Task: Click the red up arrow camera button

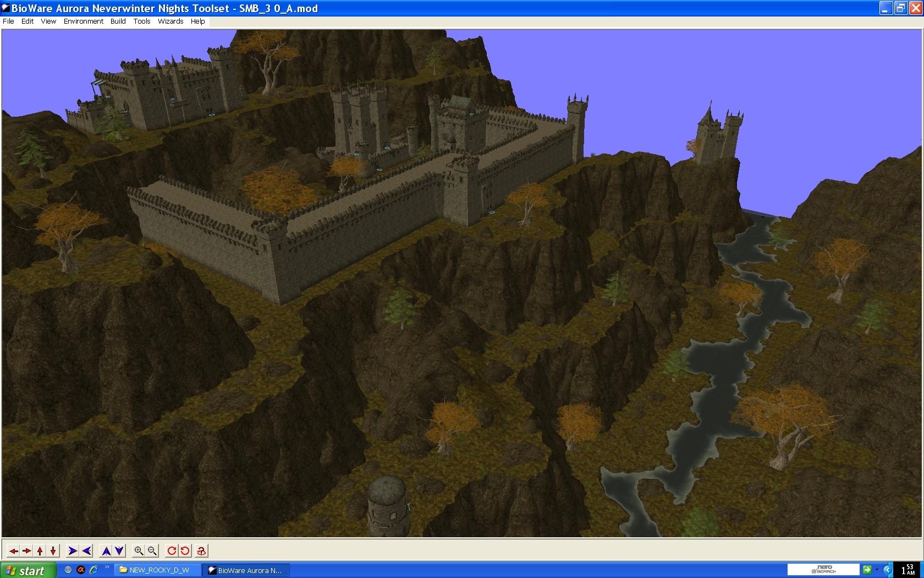Action: click(x=40, y=550)
